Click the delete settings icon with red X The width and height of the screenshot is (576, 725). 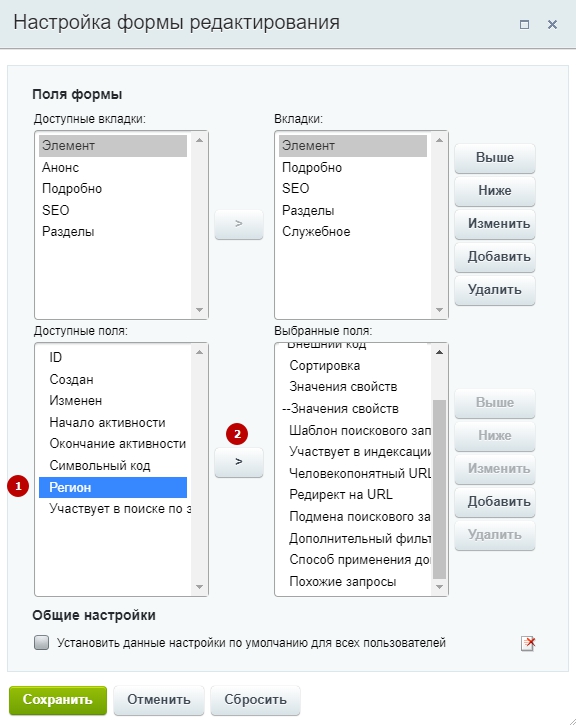527,643
